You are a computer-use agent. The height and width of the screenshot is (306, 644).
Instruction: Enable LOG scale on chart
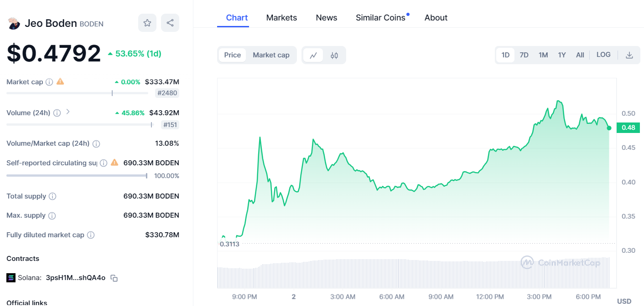(x=603, y=55)
